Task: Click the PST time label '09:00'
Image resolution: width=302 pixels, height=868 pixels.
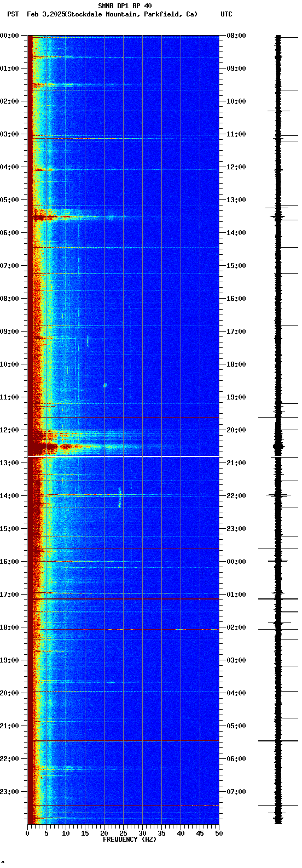Action: (x=9, y=332)
